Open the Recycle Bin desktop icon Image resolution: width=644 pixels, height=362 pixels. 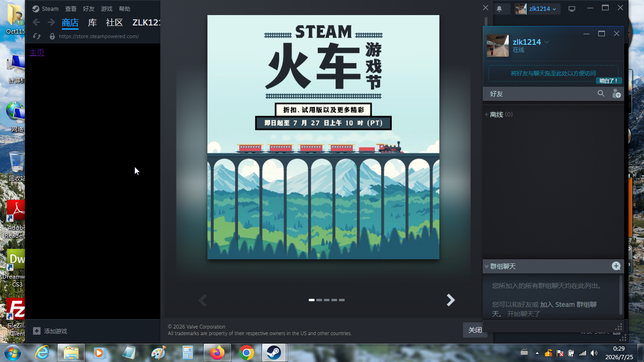(17, 166)
